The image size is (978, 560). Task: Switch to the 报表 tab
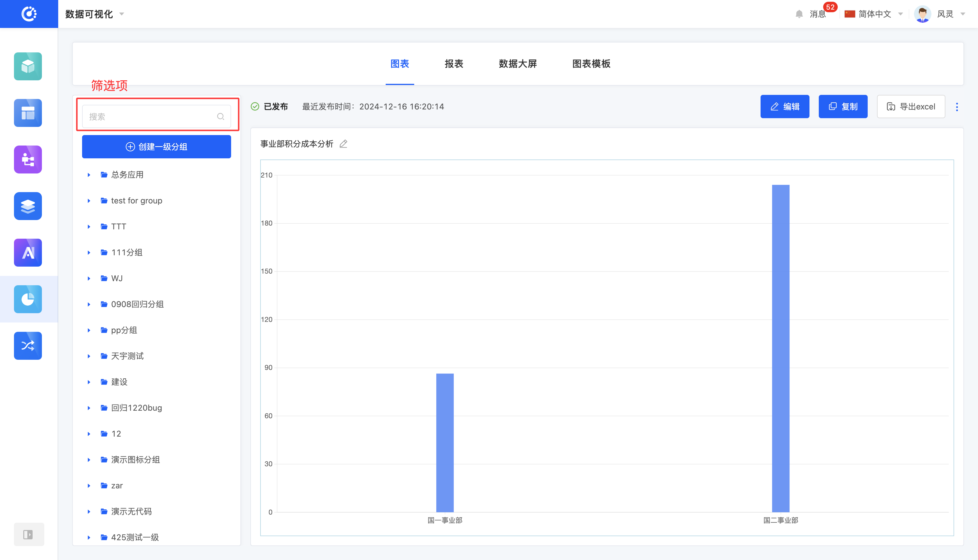[454, 64]
